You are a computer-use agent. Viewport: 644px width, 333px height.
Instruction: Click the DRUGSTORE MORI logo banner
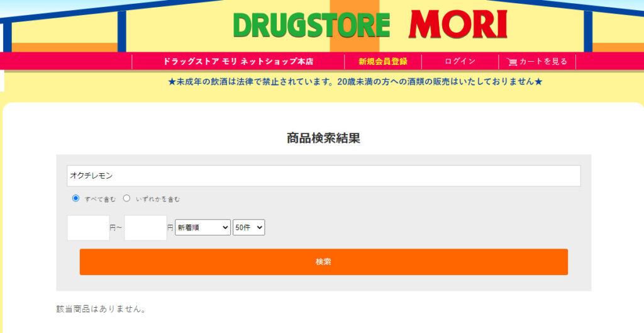coord(370,25)
